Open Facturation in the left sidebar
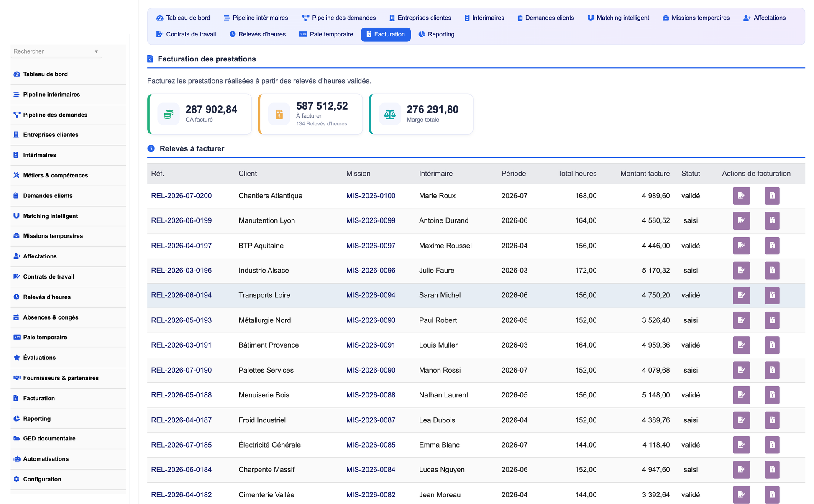 click(x=68, y=398)
